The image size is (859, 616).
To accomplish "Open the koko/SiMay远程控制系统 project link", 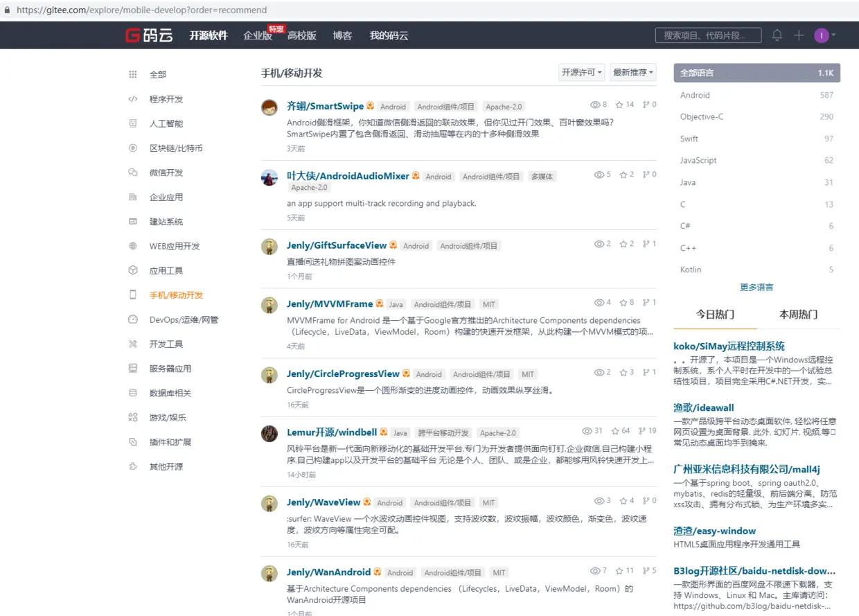I will (x=729, y=345).
